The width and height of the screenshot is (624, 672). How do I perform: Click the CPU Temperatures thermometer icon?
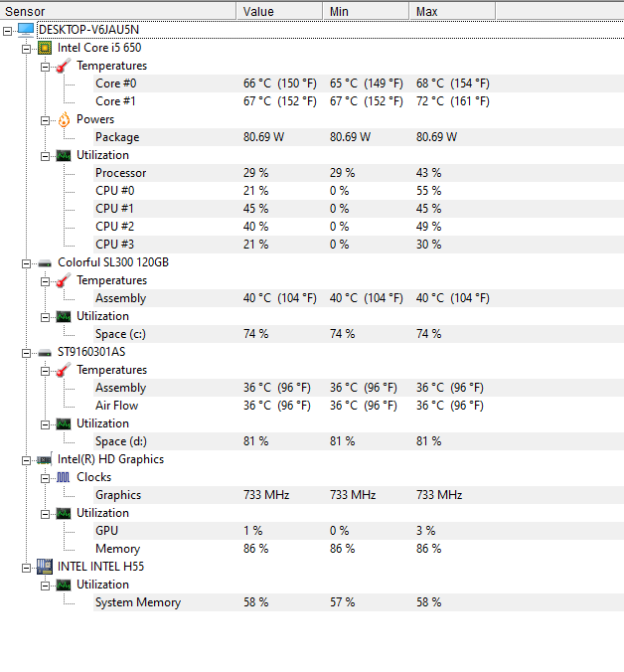point(64,66)
